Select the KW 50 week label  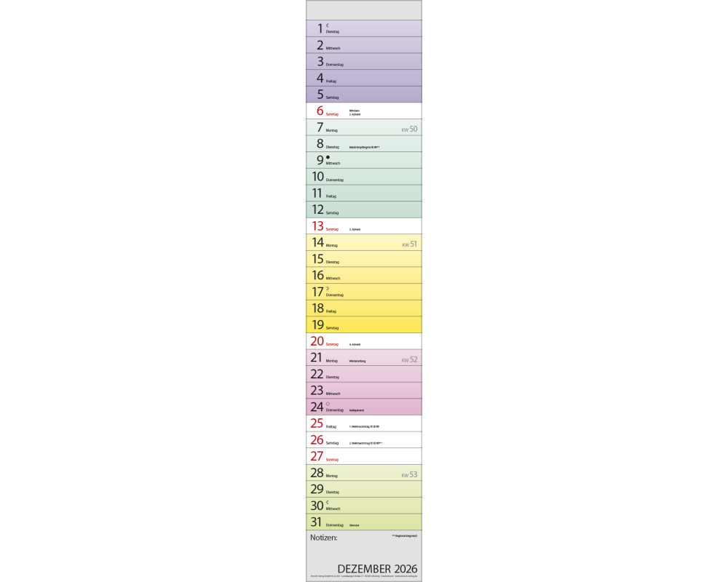pyautogui.click(x=409, y=129)
